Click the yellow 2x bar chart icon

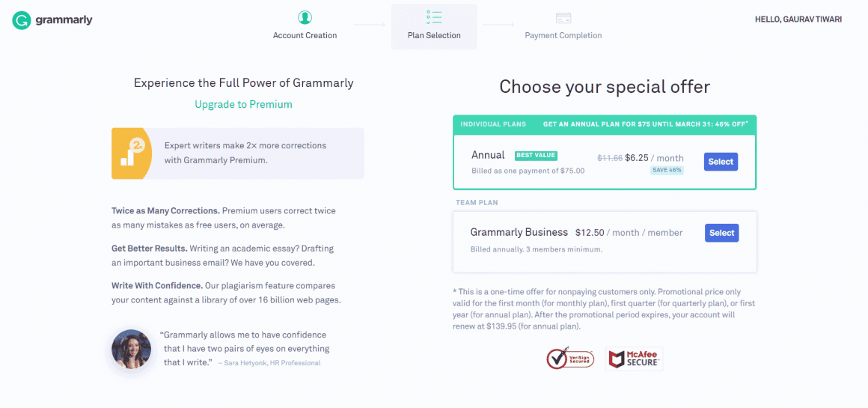click(131, 153)
